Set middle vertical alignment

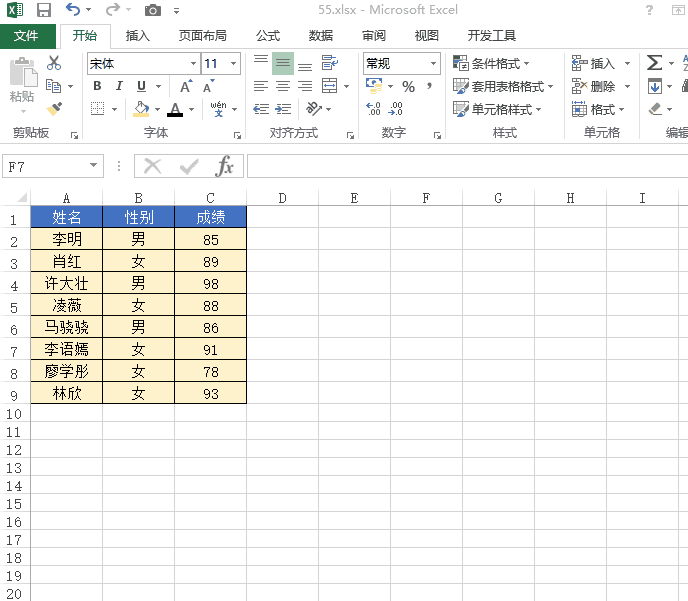click(x=283, y=63)
